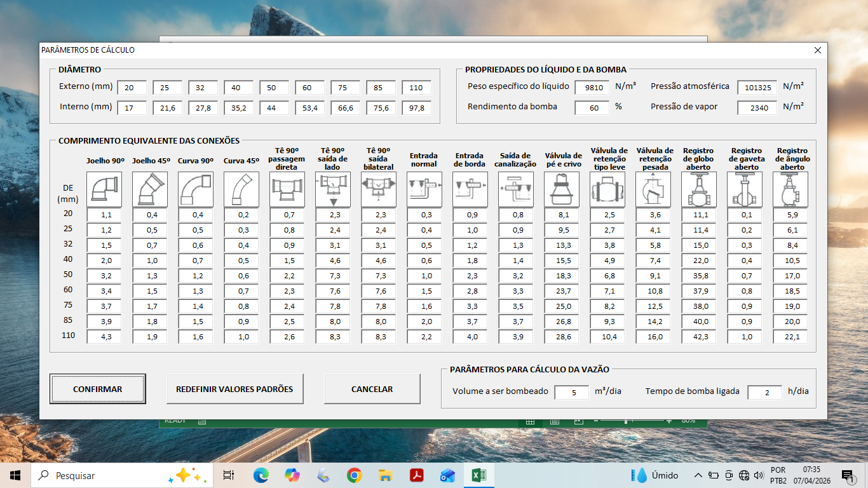Select the Peso específico do líquido field
This screenshot has height=488, width=868.
[592, 88]
